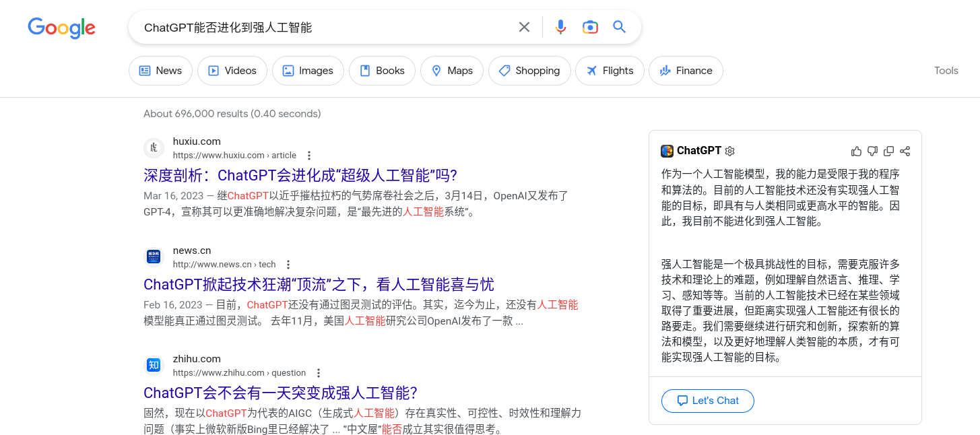Screen dimensions: 980x435
Task: Filter results by Videos
Action: click(232, 71)
